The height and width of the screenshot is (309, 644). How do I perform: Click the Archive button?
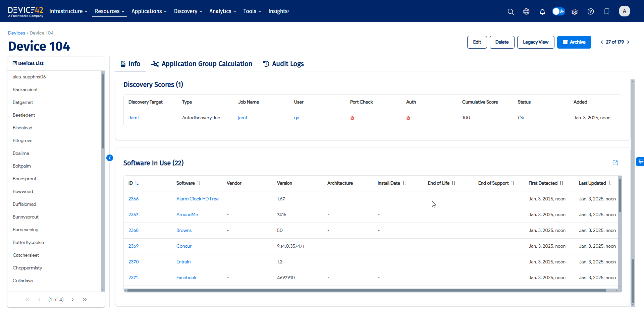[x=574, y=42]
